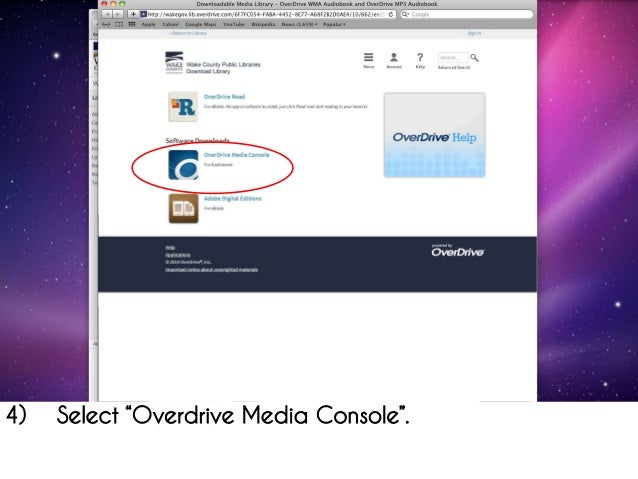Click the browser Forward arrow button

pyautogui.click(x=118, y=14)
